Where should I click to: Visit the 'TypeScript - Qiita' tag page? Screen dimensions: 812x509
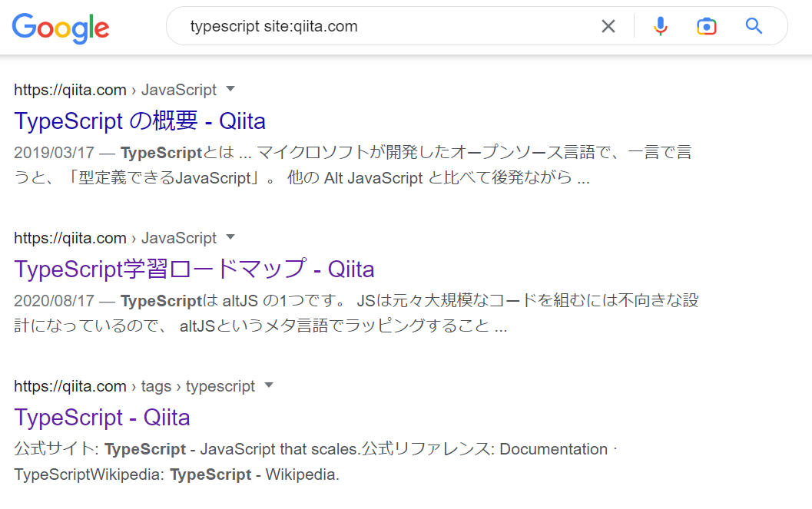click(x=101, y=418)
